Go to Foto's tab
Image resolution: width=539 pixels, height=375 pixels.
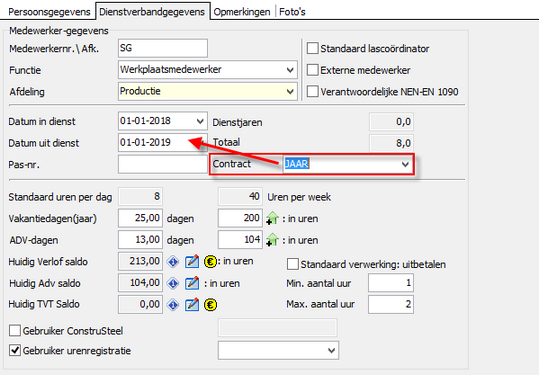292,12
